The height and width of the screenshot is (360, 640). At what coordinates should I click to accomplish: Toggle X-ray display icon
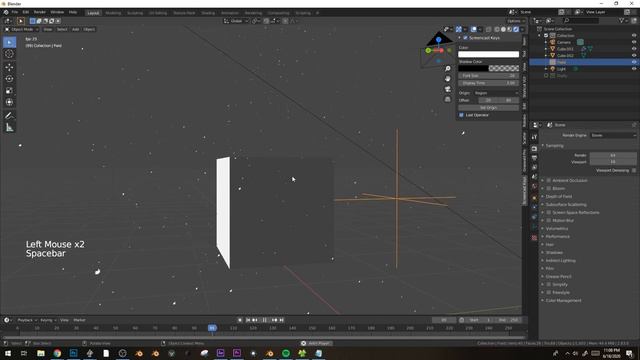489,29
